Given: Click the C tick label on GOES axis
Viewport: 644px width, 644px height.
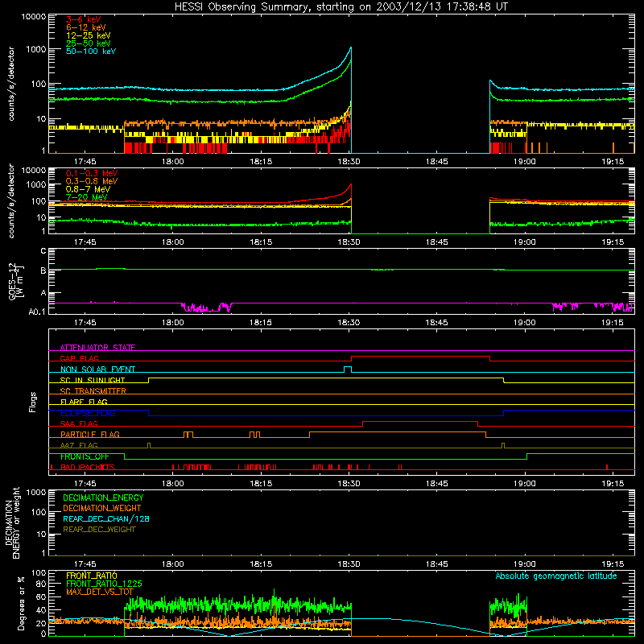Looking at the screenshot, I should (x=43, y=250).
